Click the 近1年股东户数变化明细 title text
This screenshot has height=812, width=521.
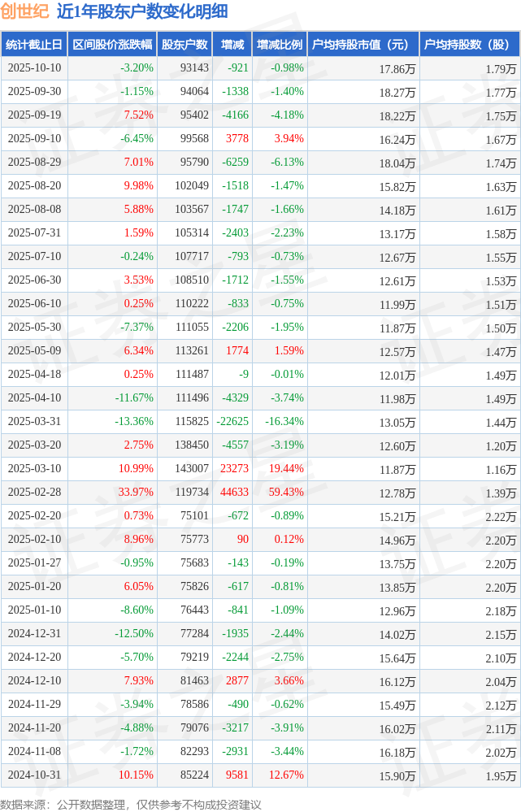[x=142, y=11]
